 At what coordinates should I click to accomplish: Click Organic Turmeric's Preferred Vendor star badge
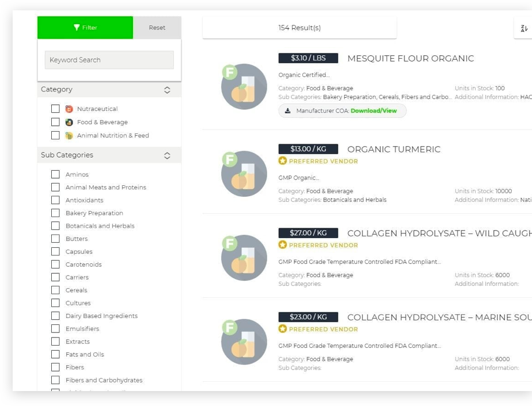point(283,160)
